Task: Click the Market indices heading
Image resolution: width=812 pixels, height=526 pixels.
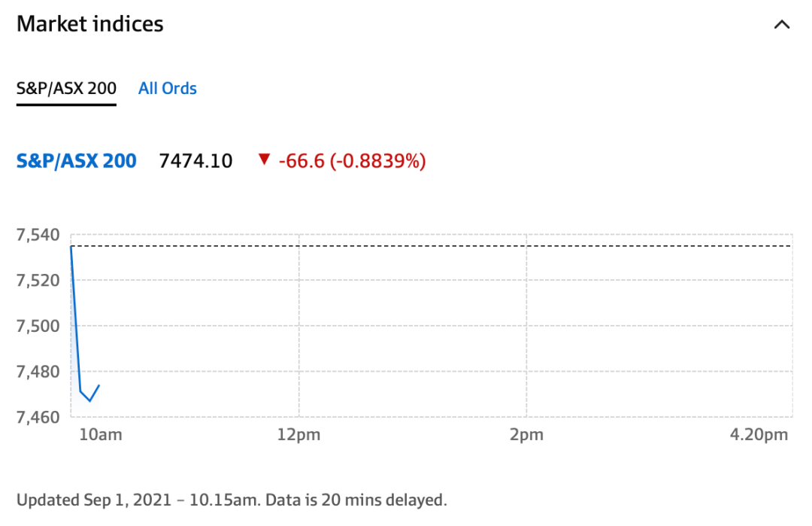Action: 89,24
